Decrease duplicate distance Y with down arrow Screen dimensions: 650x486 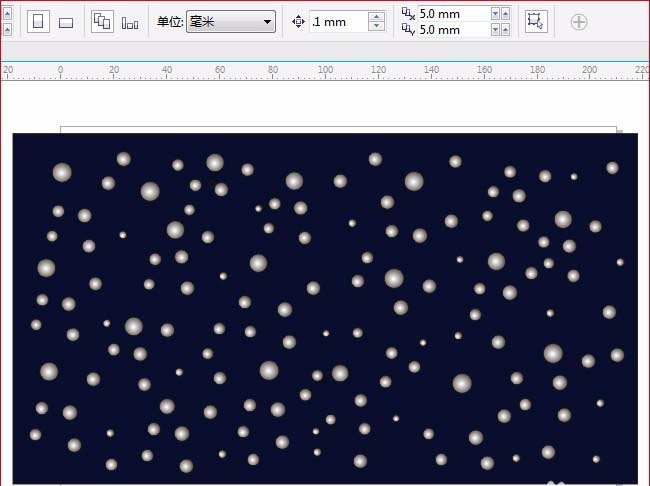(x=495, y=30)
